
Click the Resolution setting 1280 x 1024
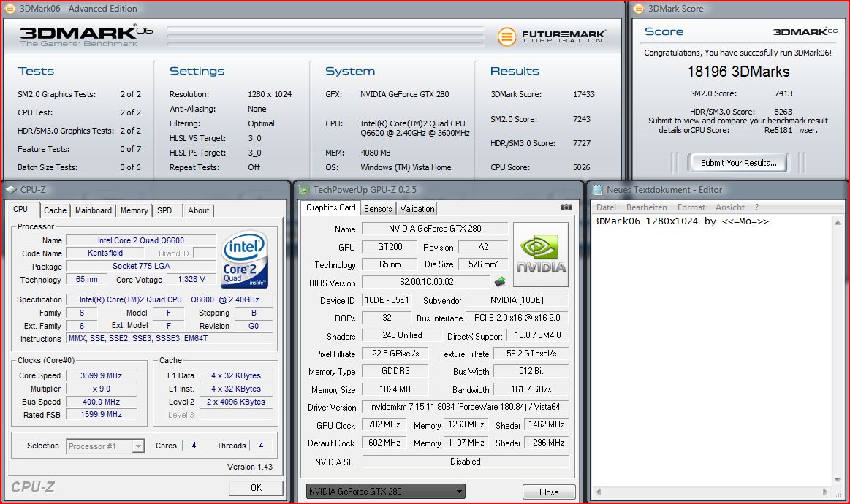pyautogui.click(x=270, y=94)
